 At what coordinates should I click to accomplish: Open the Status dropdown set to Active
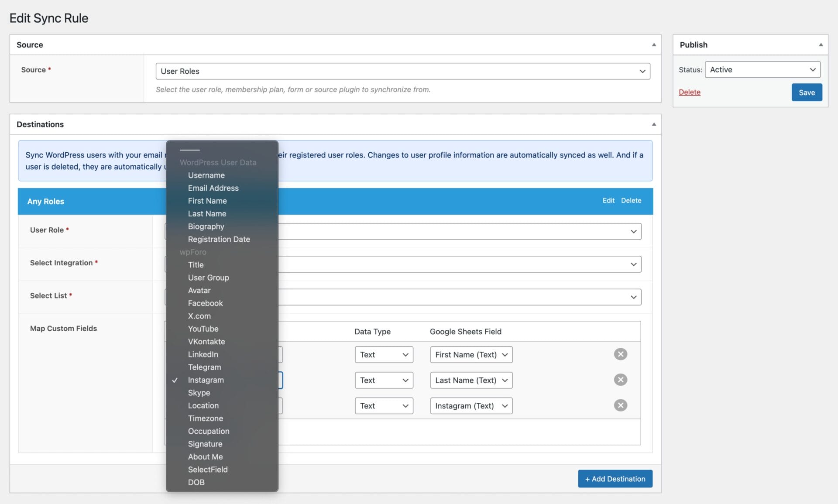[x=762, y=70]
